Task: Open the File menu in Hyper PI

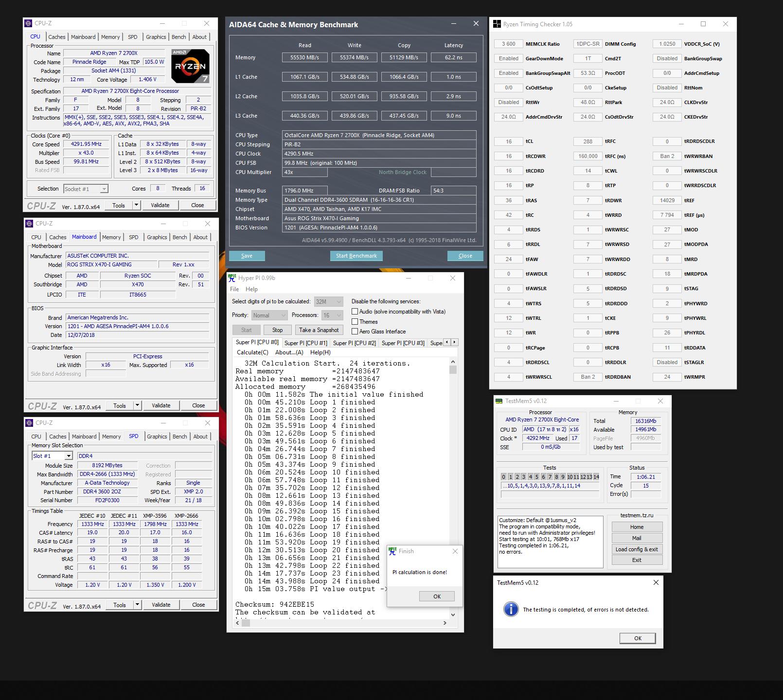Action: click(x=234, y=289)
